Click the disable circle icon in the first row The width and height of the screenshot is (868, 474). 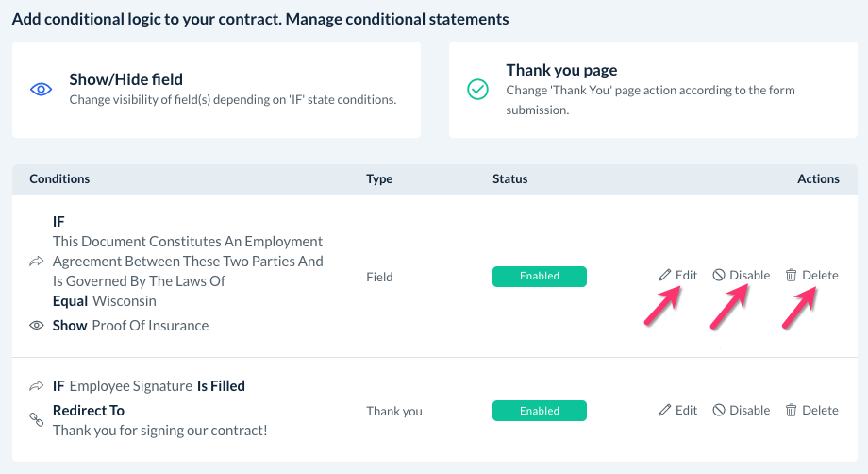pos(719,276)
